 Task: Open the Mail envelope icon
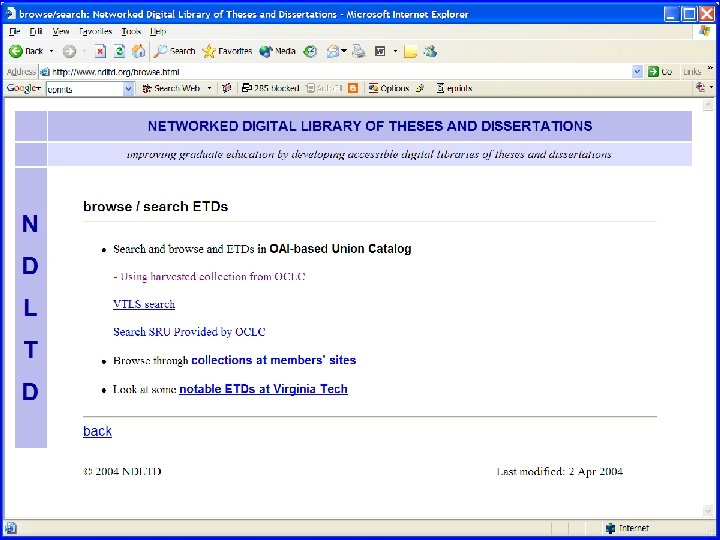pos(333,51)
